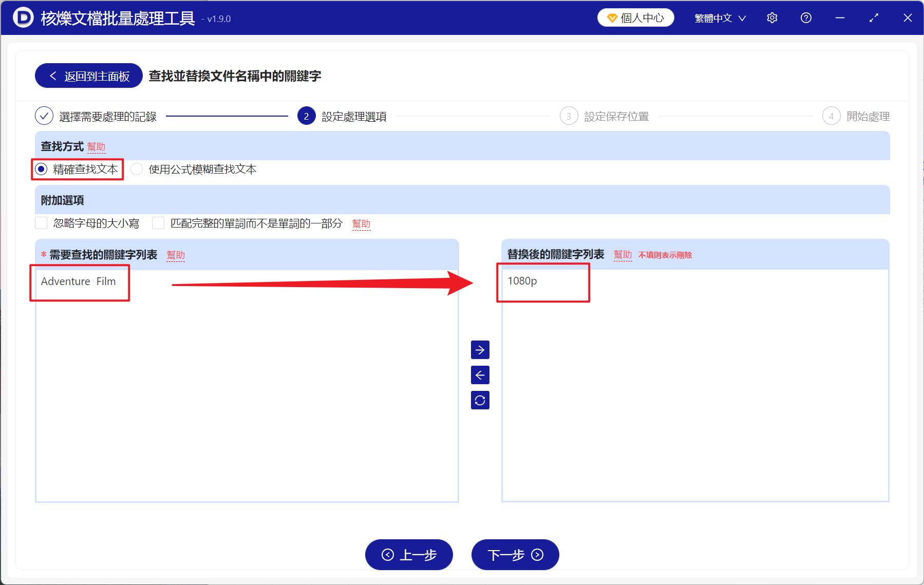This screenshot has width=924, height=585.
Task: Click the fullscreen expand icon in title bar
Action: click(874, 17)
